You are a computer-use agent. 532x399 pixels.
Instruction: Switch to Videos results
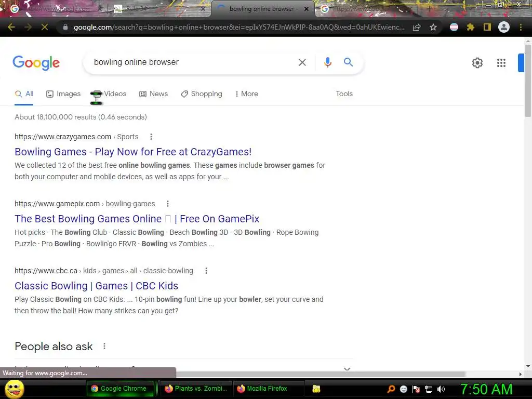click(109, 94)
